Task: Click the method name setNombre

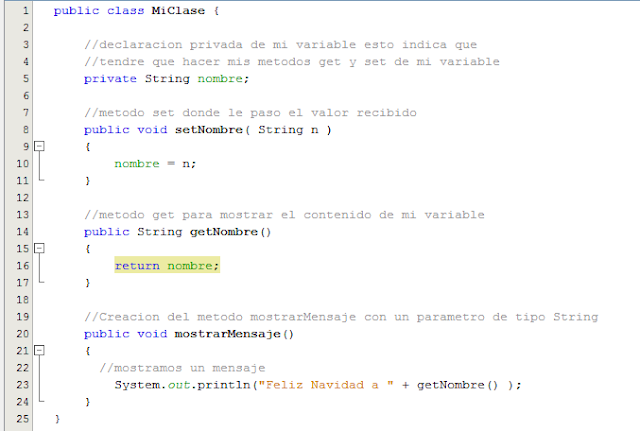Action: click(x=209, y=130)
